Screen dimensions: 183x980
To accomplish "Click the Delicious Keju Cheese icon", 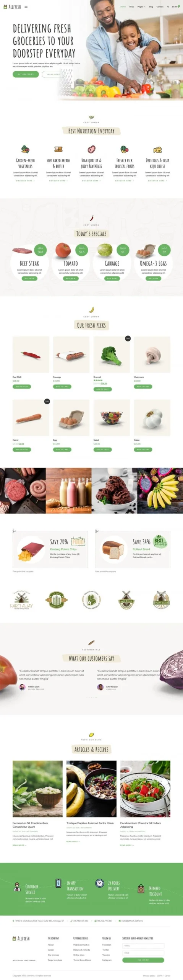I will tap(157, 149).
